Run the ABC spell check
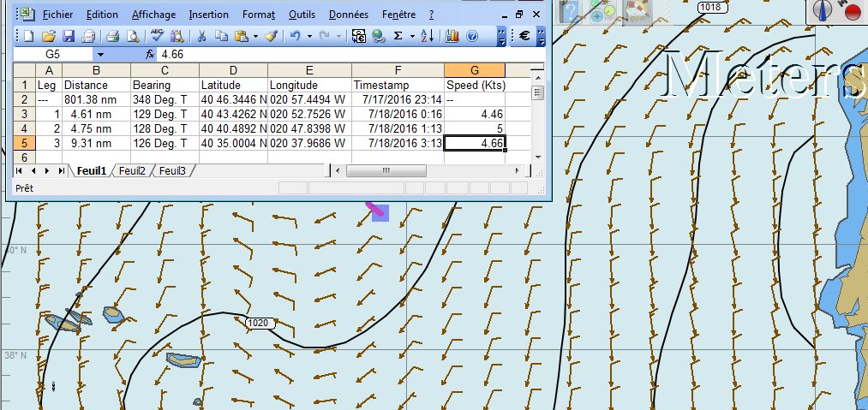The height and width of the screenshot is (410, 868). (157, 37)
